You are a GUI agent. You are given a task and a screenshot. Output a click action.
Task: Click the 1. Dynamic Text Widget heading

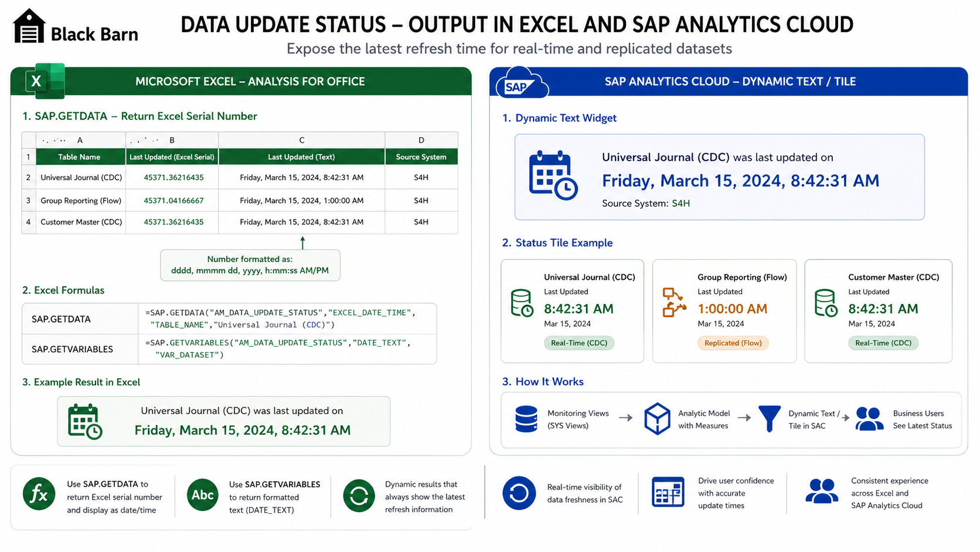pyautogui.click(x=559, y=118)
